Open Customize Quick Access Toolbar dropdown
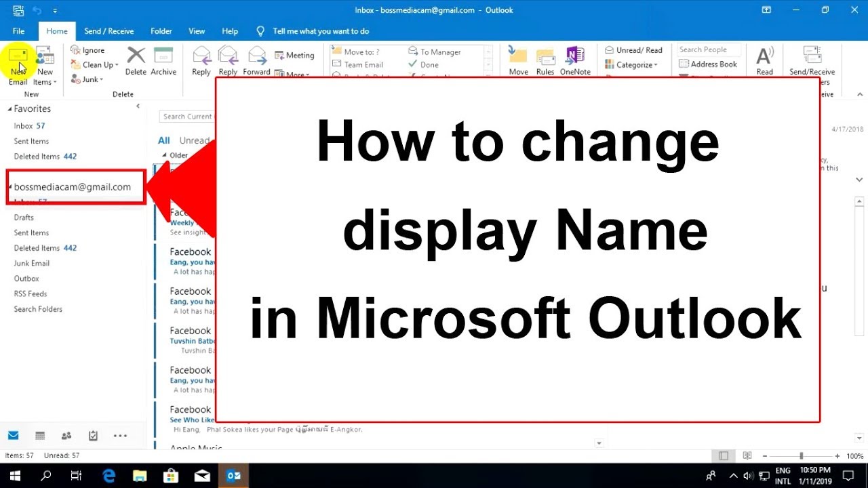The height and width of the screenshot is (488, 868). tap(55, 11)
